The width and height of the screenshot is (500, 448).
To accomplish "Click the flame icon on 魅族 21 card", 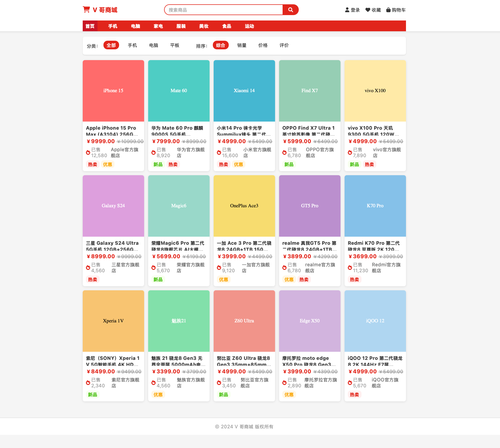I will (154, 383).
